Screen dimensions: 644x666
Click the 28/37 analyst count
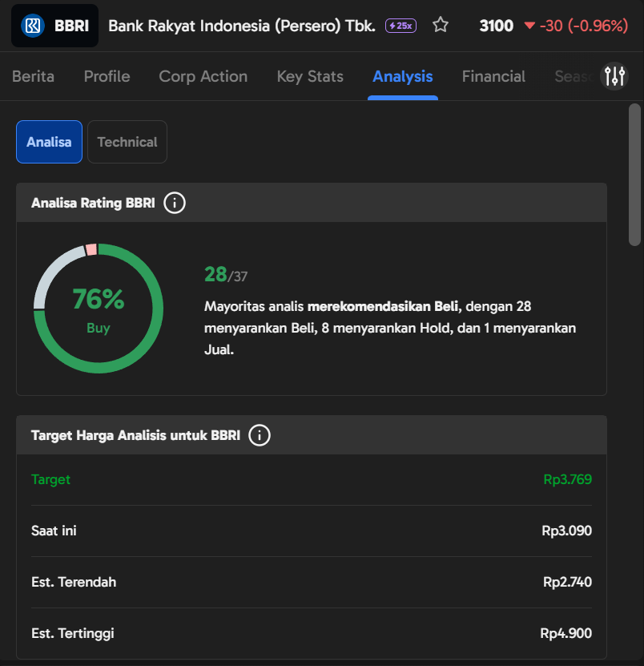click(226, 274)
